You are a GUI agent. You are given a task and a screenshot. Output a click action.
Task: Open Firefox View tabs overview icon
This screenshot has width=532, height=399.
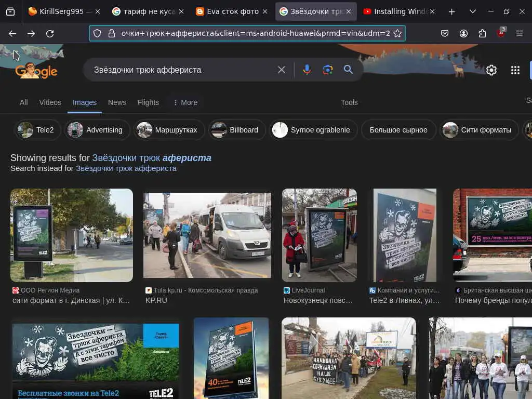coord(10,11)
